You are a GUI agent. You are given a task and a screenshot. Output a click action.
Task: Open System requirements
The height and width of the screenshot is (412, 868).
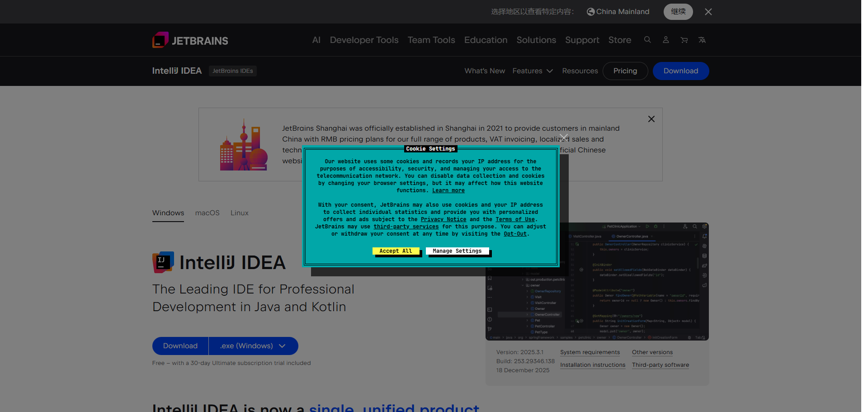coord(590,352)
